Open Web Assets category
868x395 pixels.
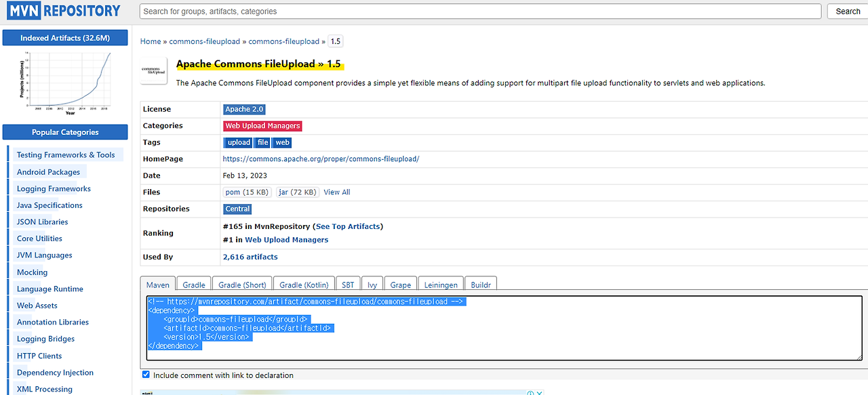click(37, 306)
